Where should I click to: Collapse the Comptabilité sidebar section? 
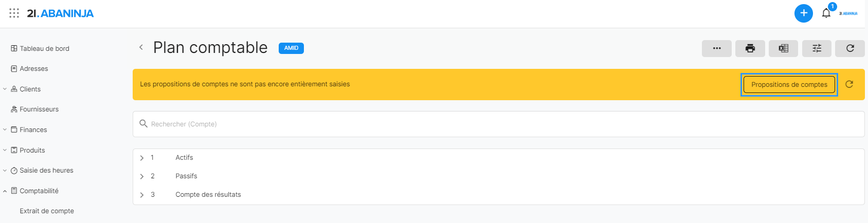5,191
